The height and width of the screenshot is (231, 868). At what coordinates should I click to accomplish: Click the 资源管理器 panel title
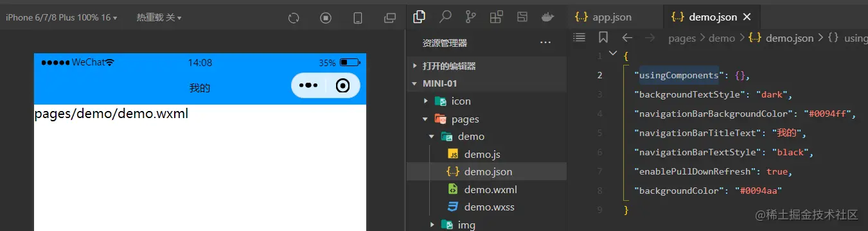pos(445,43)
